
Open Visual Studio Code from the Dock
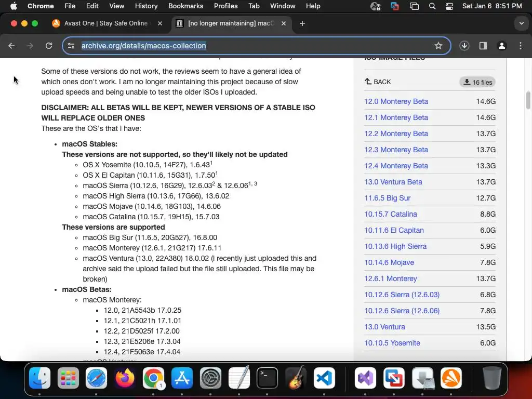pos(324,378)
